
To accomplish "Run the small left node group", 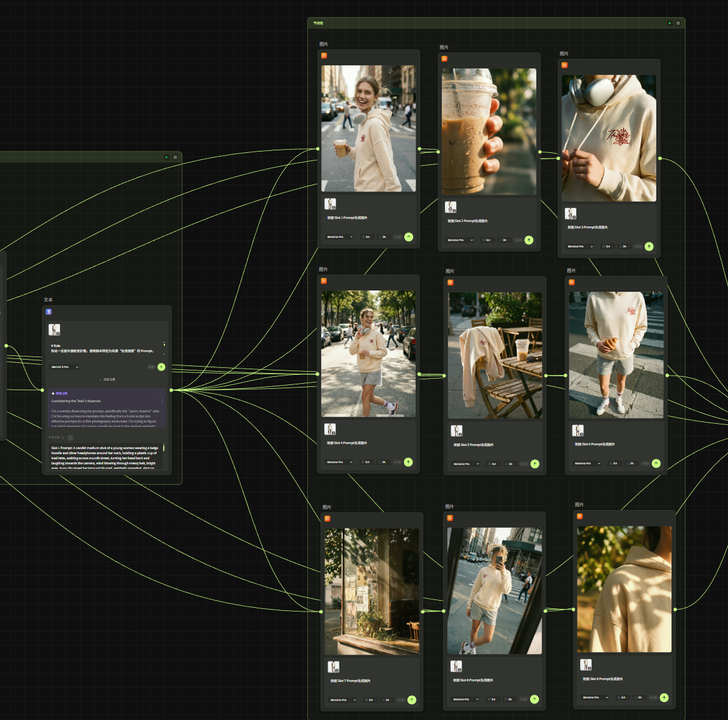I will (167, 157).
